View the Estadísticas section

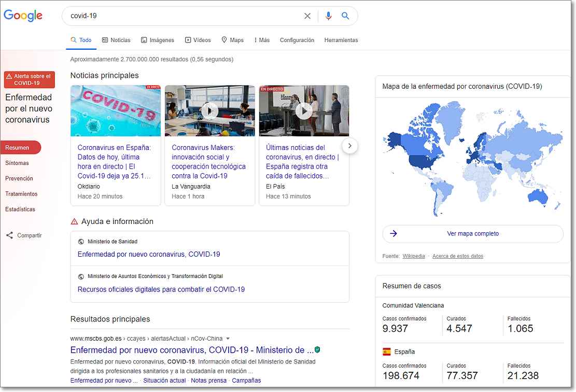[20, 209]
